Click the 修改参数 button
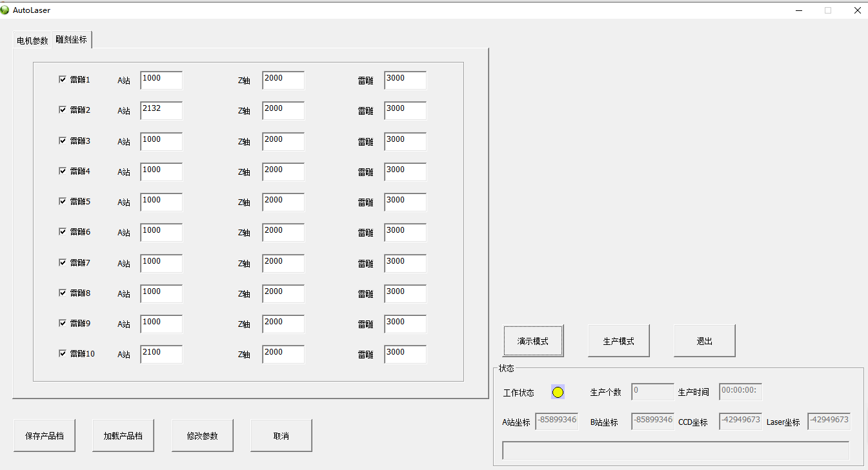868x470 pixels. [202, 436]
